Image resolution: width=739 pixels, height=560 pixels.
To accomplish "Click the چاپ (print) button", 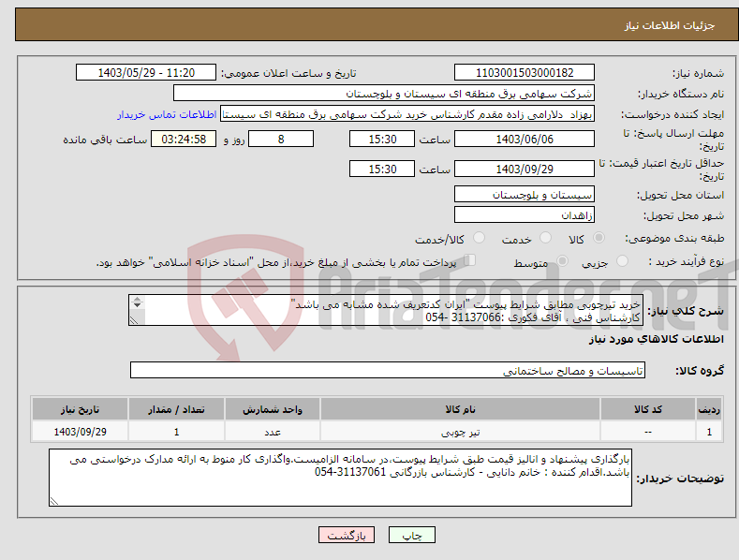I will click(x=411, y=535).
